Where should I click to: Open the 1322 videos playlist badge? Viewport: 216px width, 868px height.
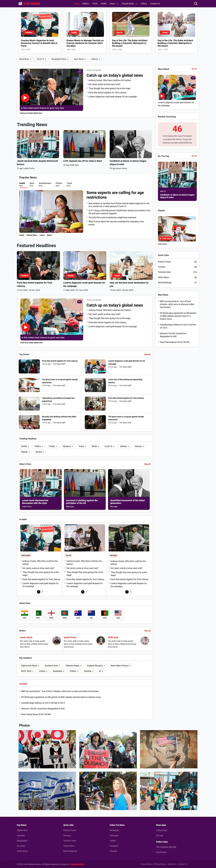(166, 238)
